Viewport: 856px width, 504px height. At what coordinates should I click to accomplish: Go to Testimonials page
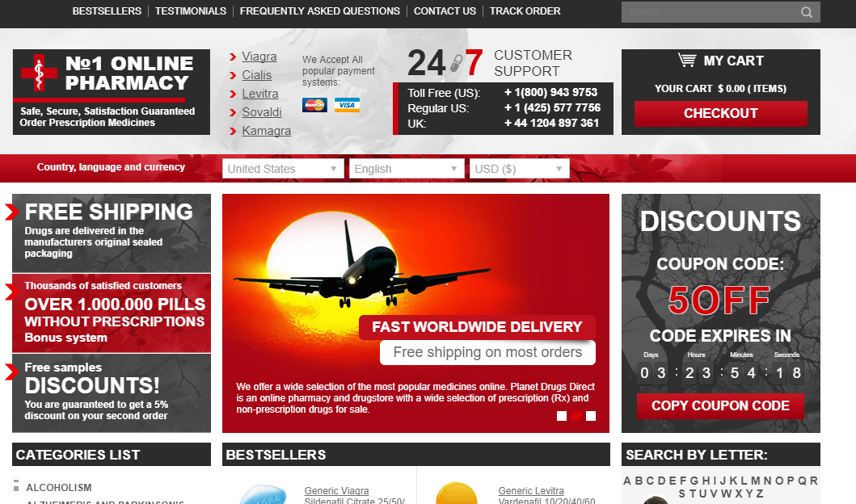click(191, 11)
